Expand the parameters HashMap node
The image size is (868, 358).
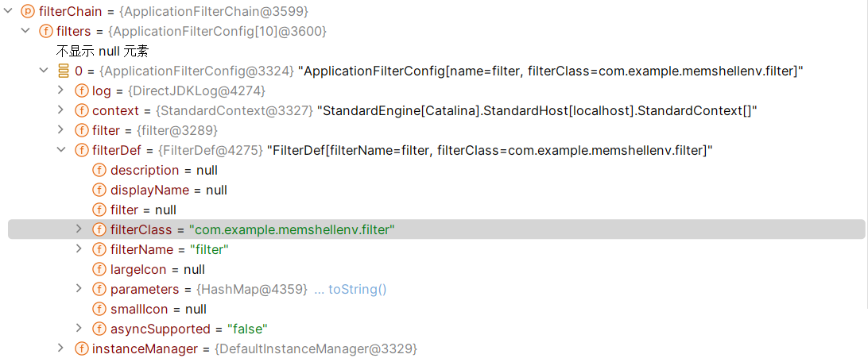79,289
